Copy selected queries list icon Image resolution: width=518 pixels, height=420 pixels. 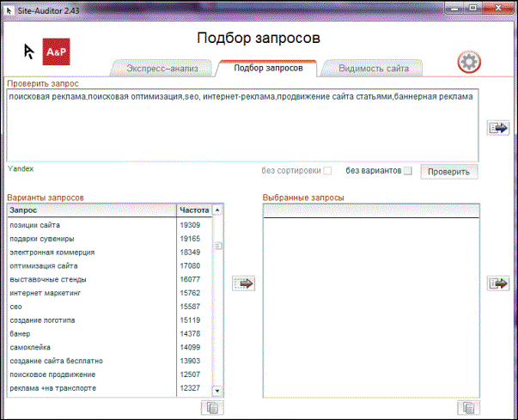tap(467, 409)
